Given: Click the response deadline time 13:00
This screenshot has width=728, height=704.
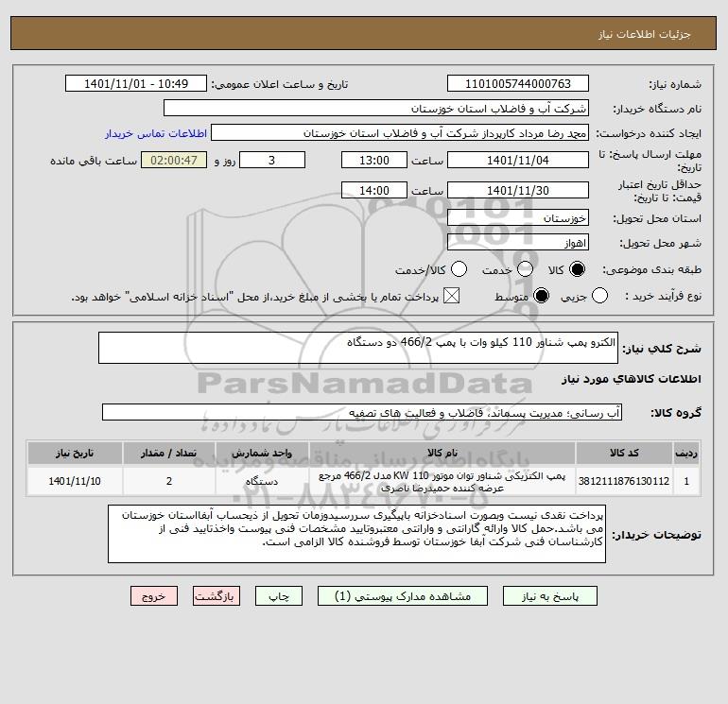Looking at the screenshot, I should pyautogui.click(x=374, y=161).
